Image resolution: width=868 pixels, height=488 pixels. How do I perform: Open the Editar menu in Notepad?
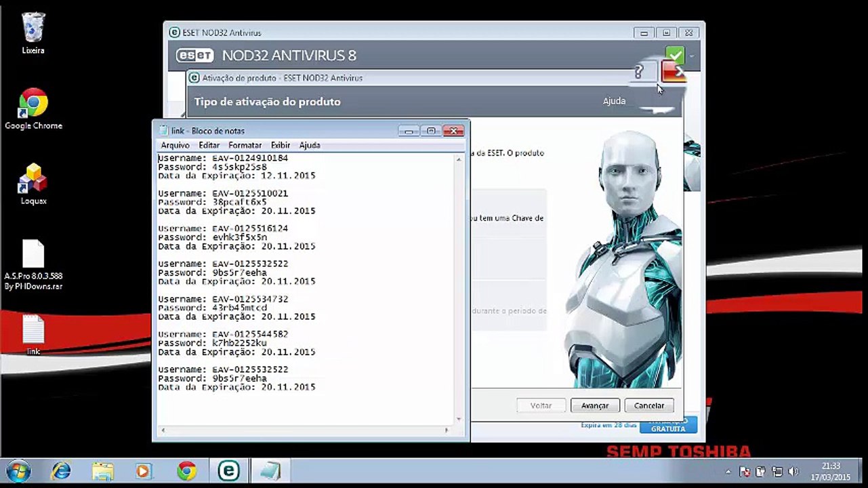click(x=209, y=145)
